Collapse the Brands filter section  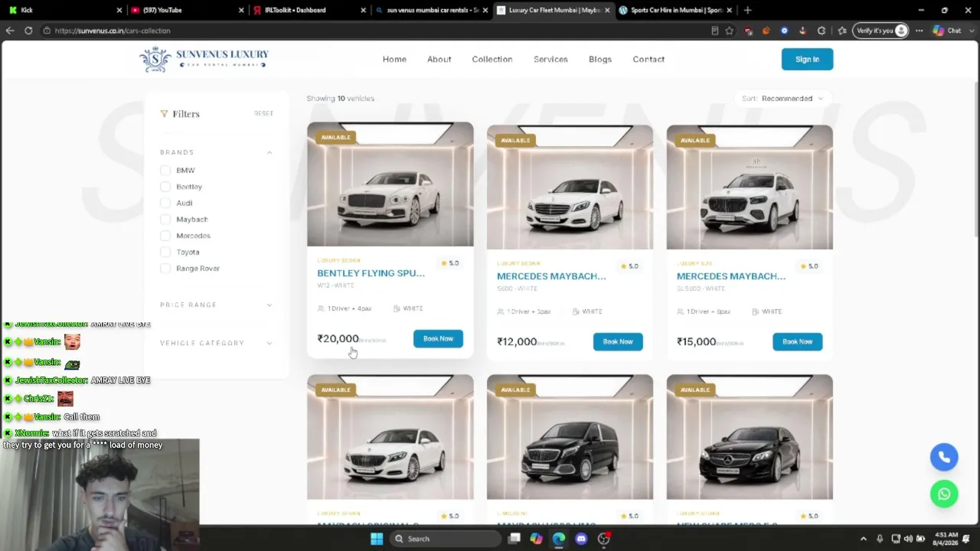click(269, 152)
